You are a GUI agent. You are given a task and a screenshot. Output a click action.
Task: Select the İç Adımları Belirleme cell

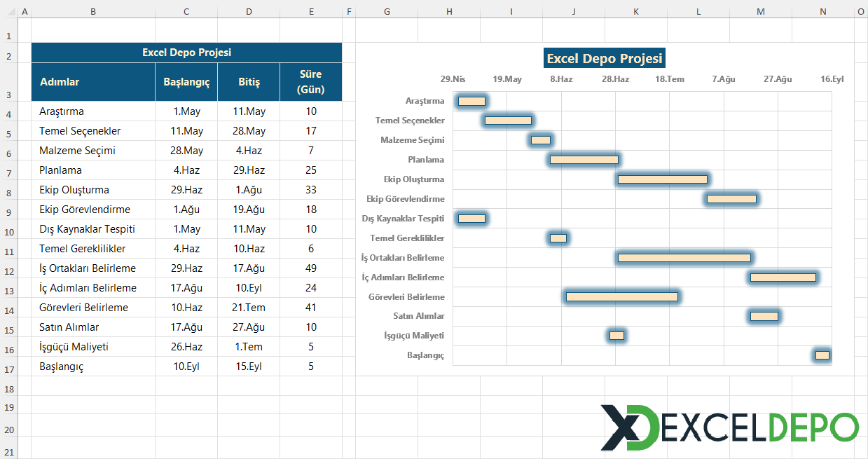93,288
